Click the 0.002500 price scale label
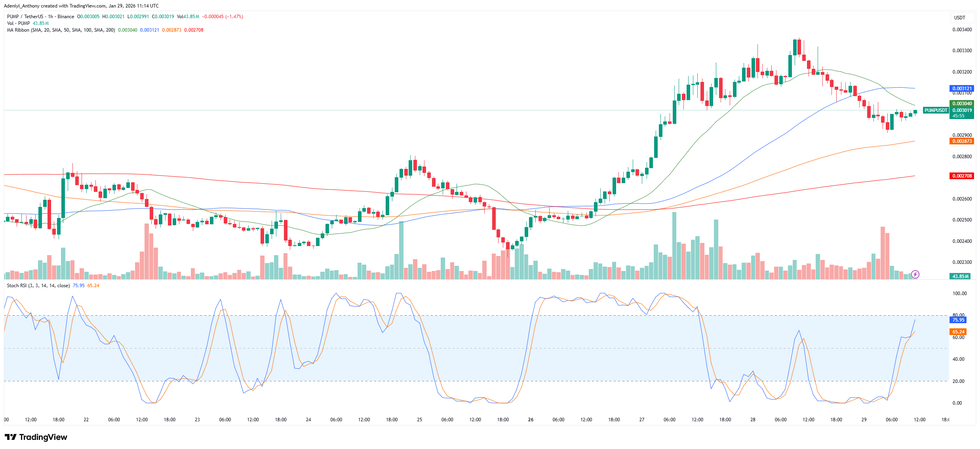Image resolution: width=980 pixels, height=449 pixels. (962, 220)
